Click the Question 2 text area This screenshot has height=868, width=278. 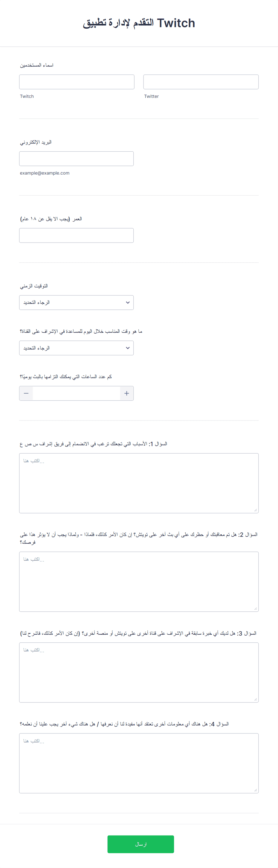139,582
